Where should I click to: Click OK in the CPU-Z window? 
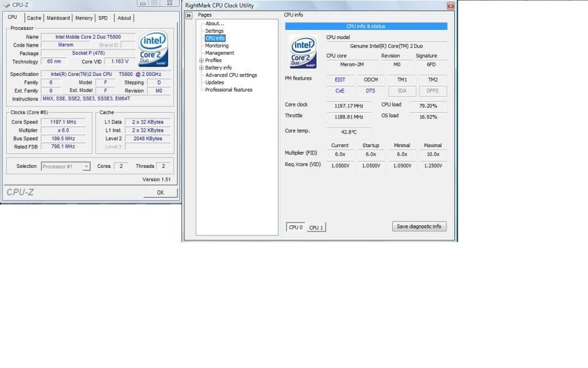pyautogui.click(x=161, y=193)
